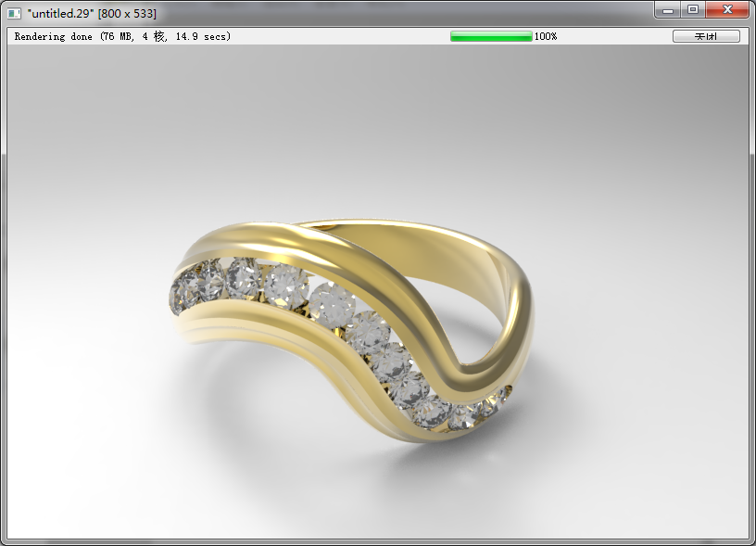The image size is (756, 546).
Task: Click the "76 MB" memory usage text
Action: (x=118, y=36)
